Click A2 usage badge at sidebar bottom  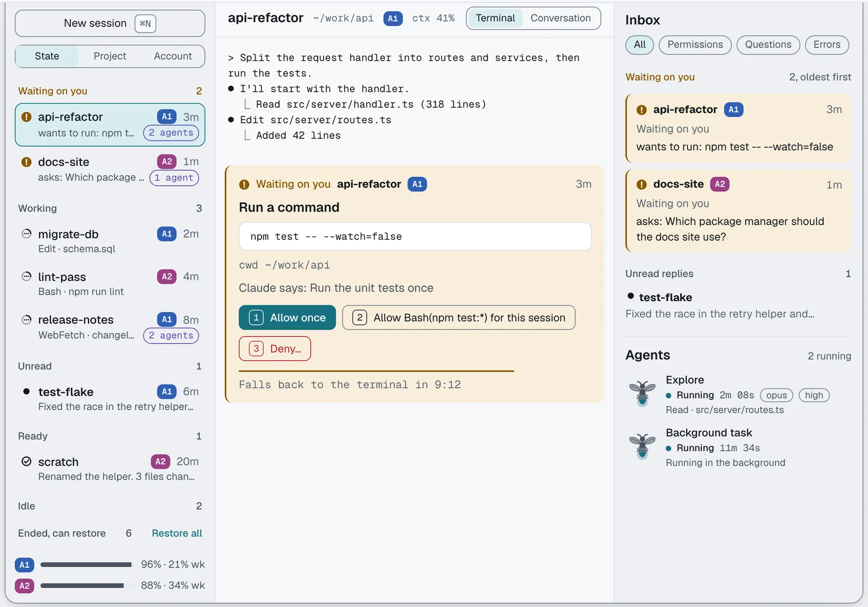tap(24, 586)
